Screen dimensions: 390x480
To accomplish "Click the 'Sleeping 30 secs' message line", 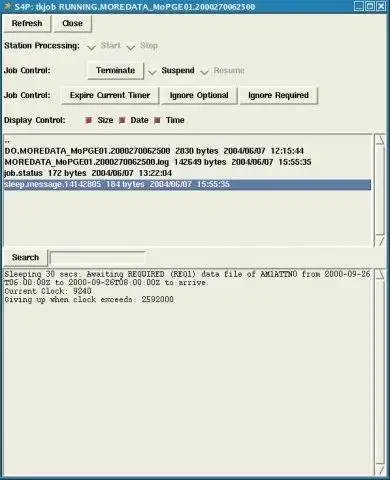I will tap(187, 278).
